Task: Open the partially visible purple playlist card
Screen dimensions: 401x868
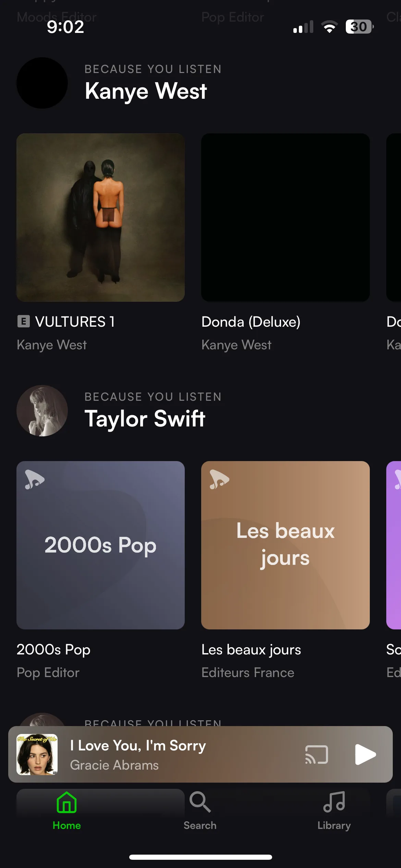Action: 393,545
